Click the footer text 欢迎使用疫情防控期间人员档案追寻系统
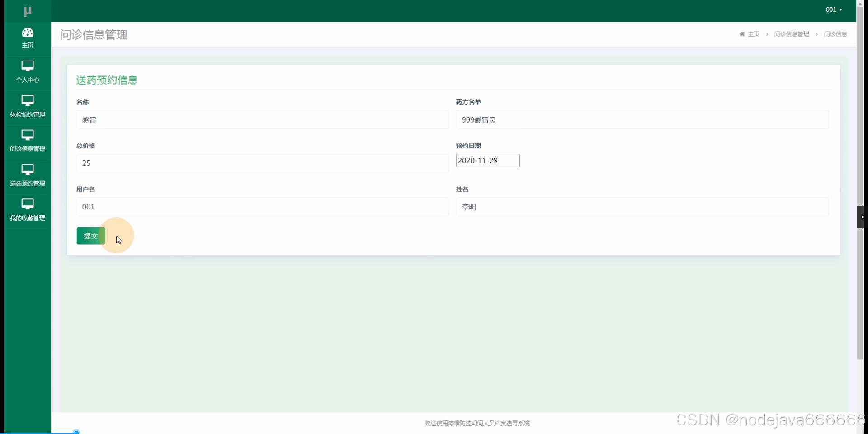Viewport: 868px width, 434px height. [477, 423]
